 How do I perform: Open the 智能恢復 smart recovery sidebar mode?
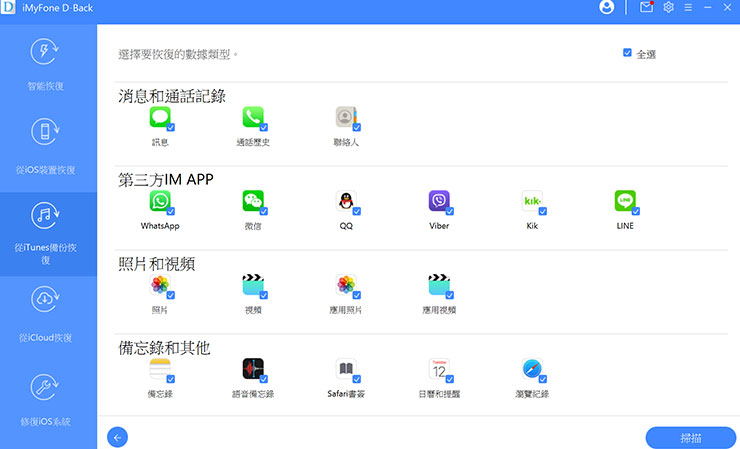(x=45, y=65)
